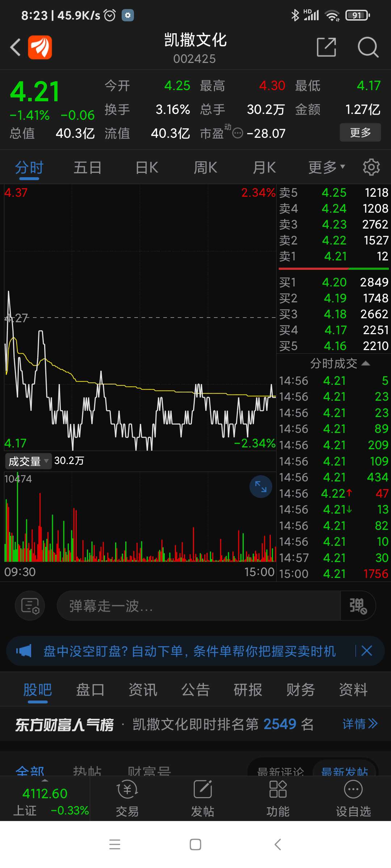Image resolution: width=391 pixels, height=868 pixels.
Task: Switch to 日K chart tab
Action: [x=147, y=167]
